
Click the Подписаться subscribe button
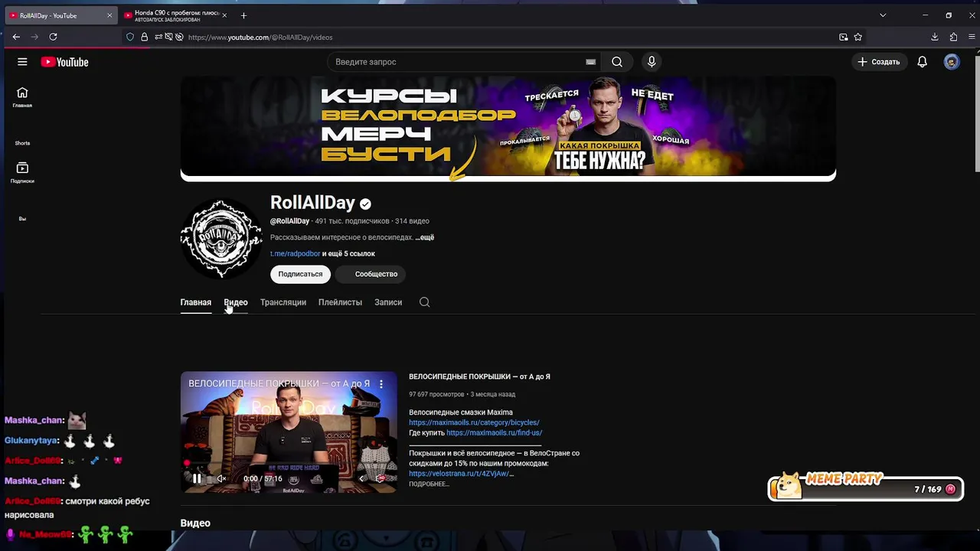coord(300,274)
